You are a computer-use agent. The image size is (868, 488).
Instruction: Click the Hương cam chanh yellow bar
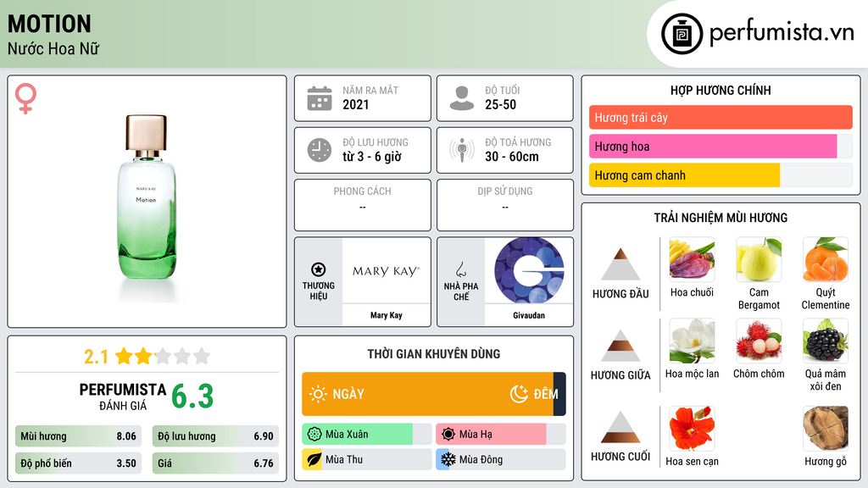(x=684, y=175)
